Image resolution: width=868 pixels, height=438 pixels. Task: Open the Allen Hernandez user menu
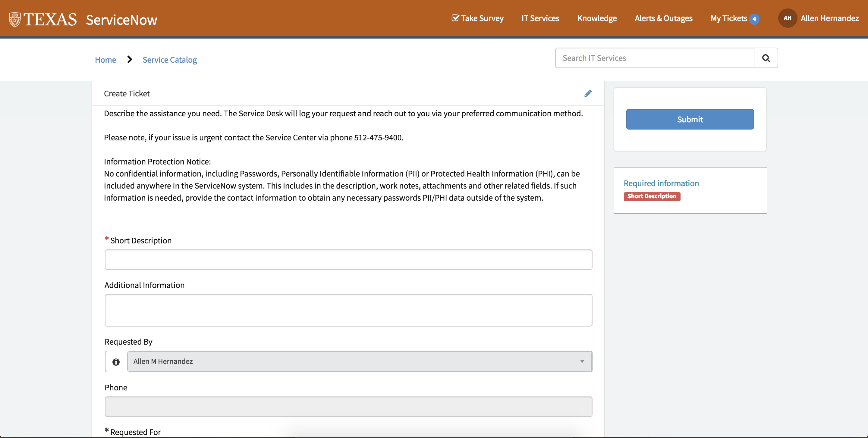(829, 18)
